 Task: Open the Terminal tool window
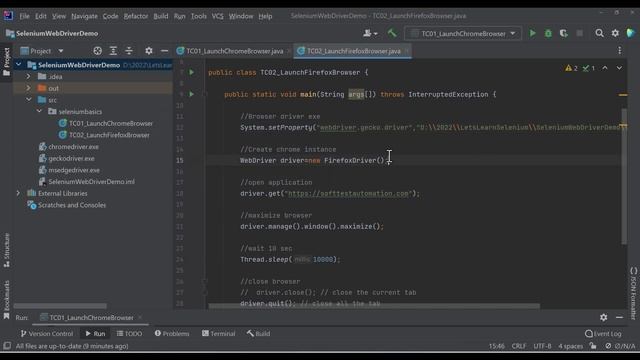click(218, 333)
